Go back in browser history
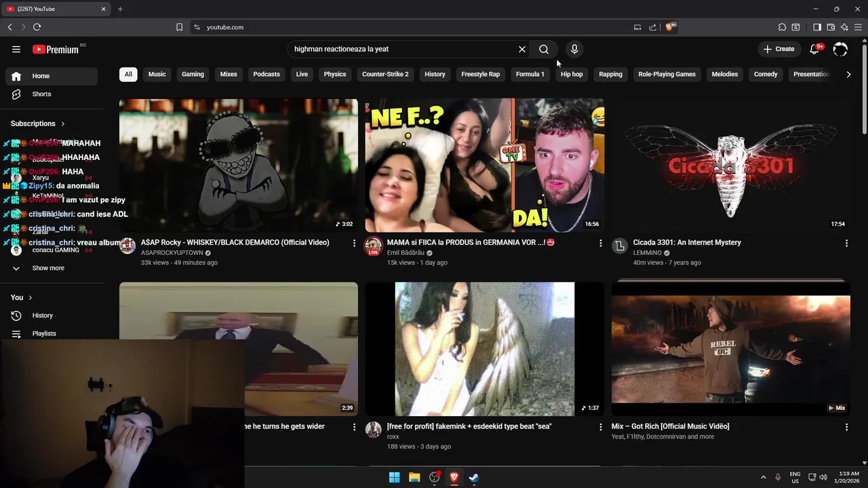 point(9,27)
